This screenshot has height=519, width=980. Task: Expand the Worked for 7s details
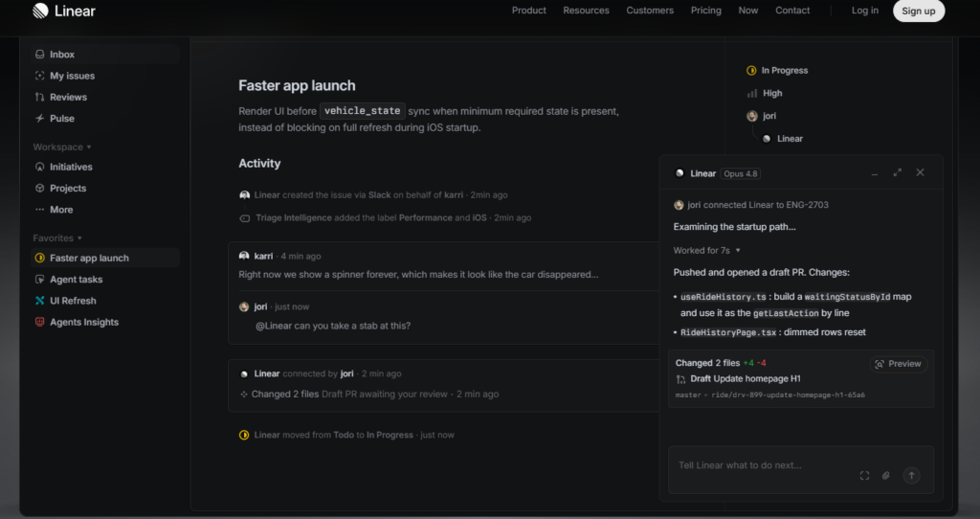point(707,250)
